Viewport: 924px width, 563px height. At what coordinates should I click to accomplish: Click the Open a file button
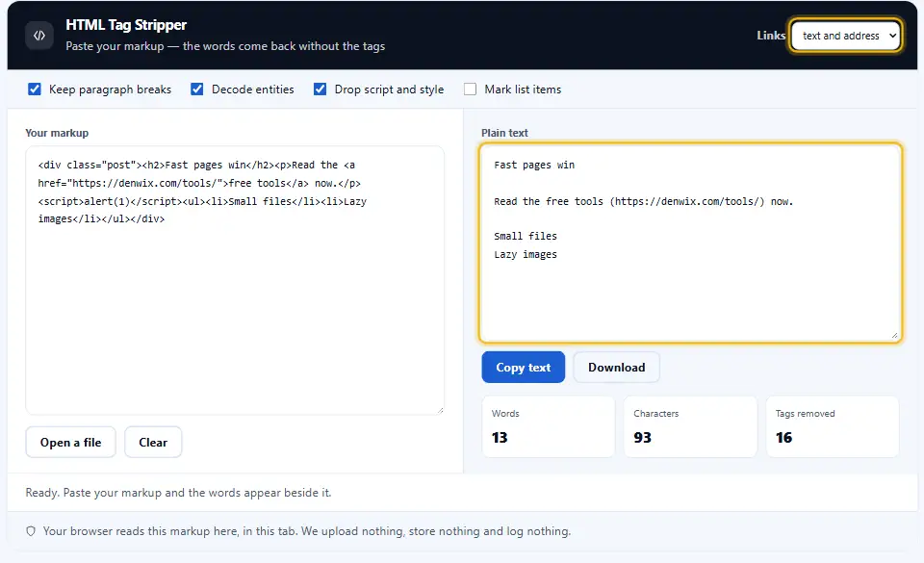click(70, 443)
